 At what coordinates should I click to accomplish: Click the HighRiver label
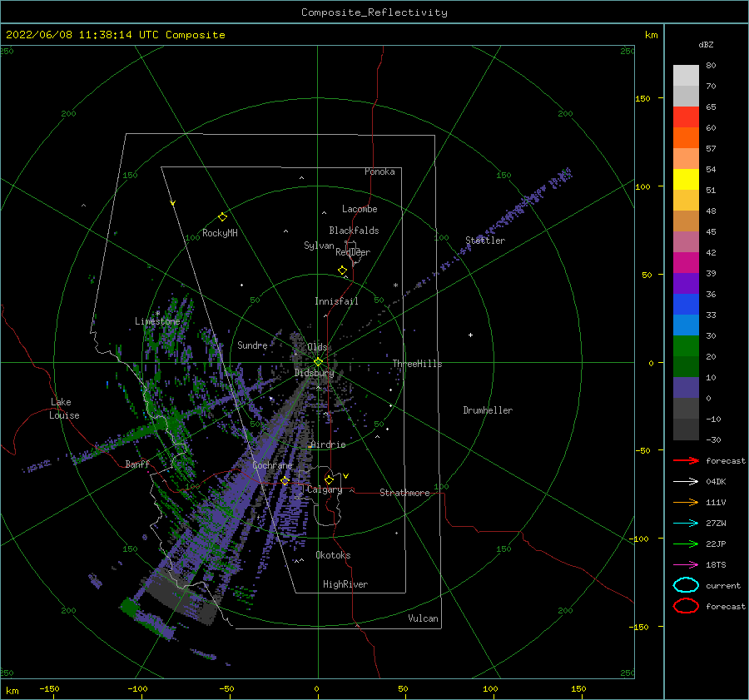tap(345, 584)
